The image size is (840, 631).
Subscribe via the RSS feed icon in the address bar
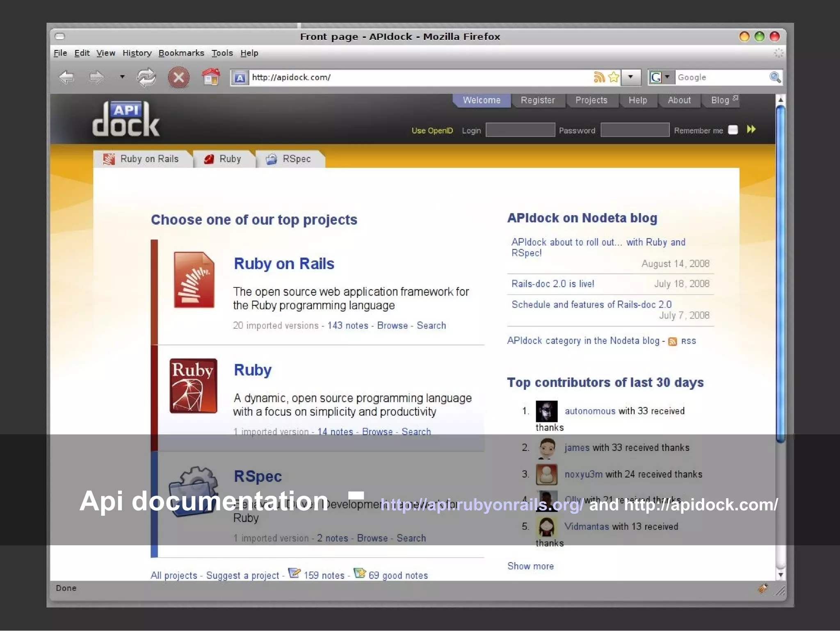point(599,77)
